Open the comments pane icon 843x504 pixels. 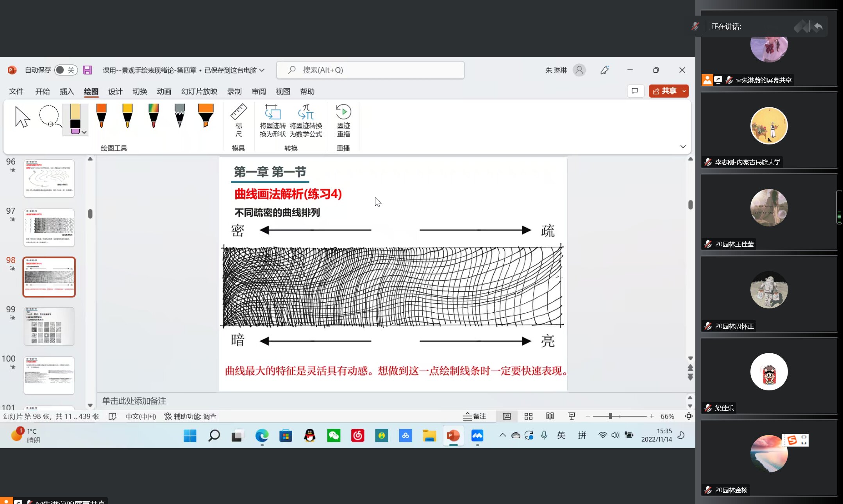coord(635,91)
